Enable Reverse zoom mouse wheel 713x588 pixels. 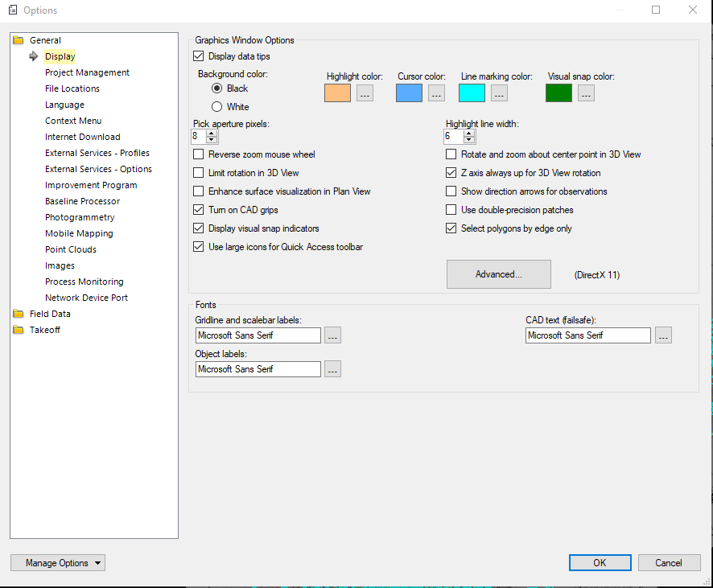[198, 154]
